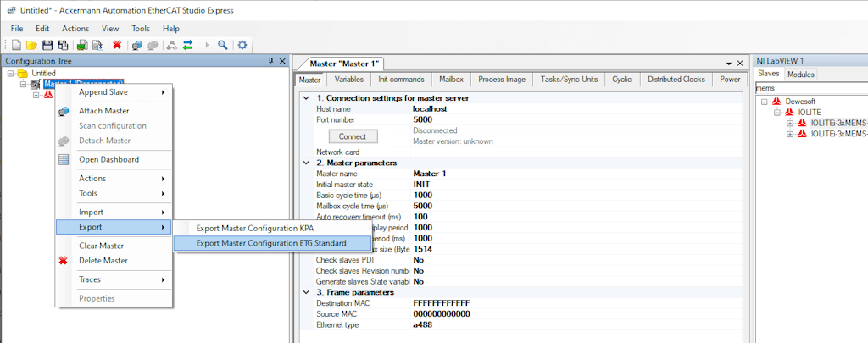Click the export document with arrow toolbar icon
Screen dimensions: 868x343
[x=97, y=46]
